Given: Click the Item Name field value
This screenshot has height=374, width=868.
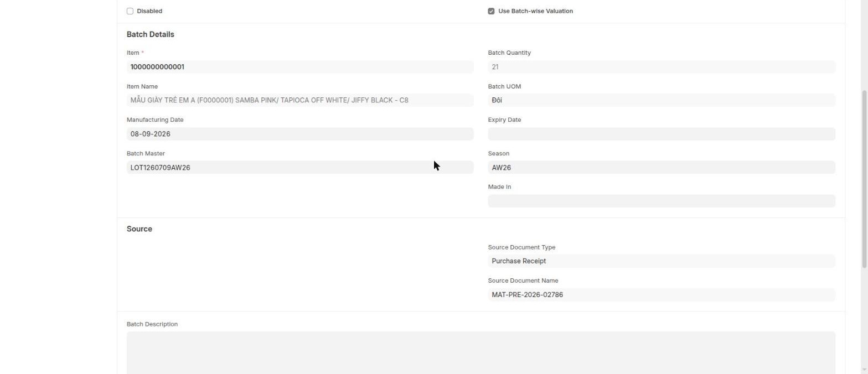Looking at the screenshot, I should click(300, 100).
